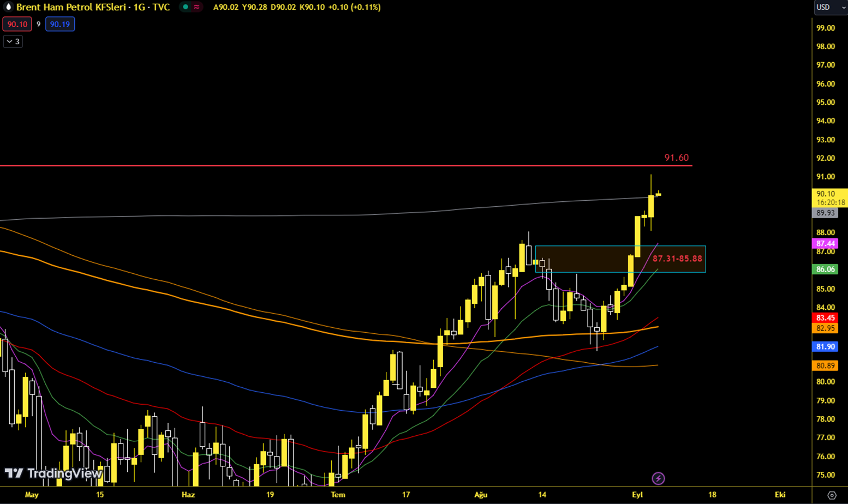The width and height of the screenshot is (848, 504).
Task: Click the May label on time axis
Action: [x=32, y=495]
